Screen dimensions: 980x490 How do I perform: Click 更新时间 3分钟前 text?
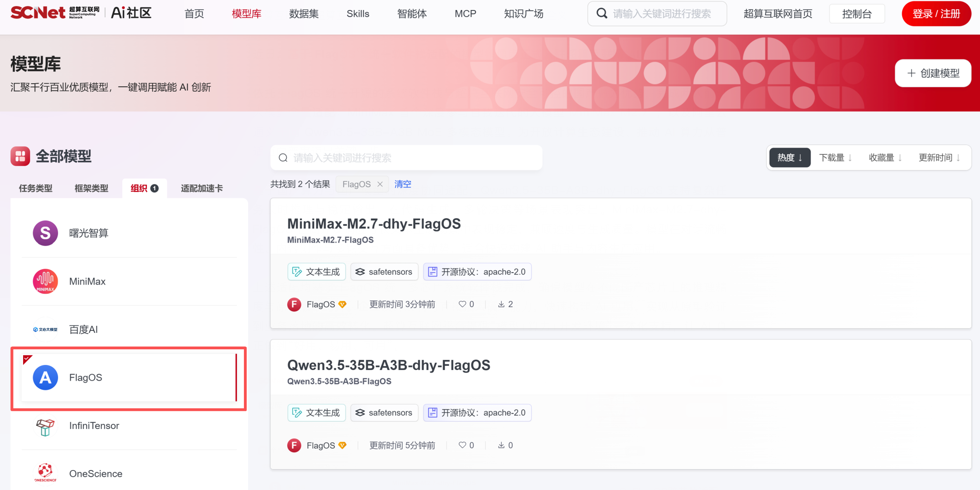[402, 304]
